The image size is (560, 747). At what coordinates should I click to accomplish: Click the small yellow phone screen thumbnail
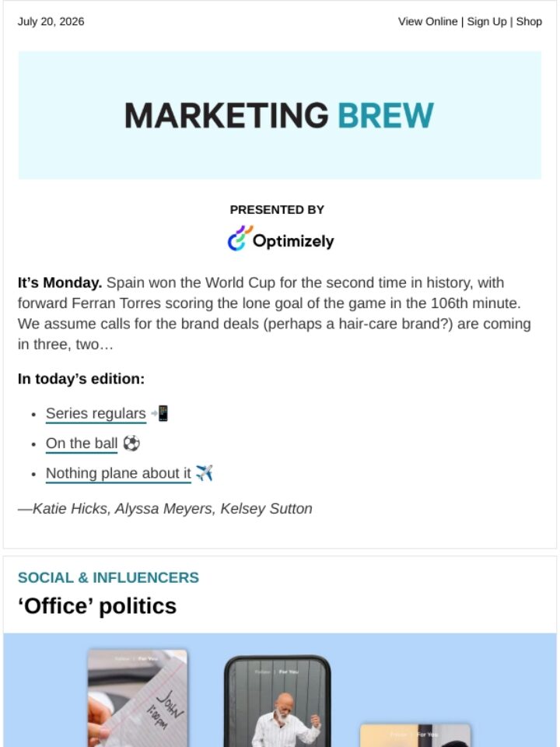tap(415, 735)
